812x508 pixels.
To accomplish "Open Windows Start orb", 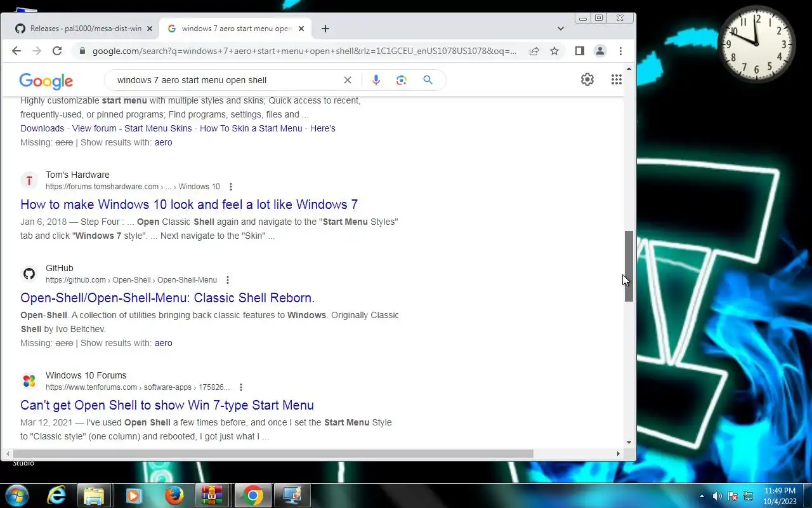I will point(16,495).
